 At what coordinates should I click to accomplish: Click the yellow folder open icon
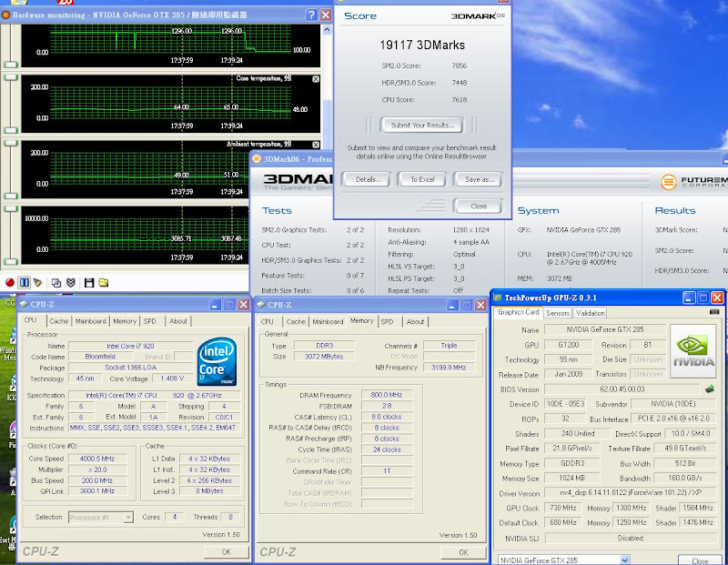[x=104, y=283]
